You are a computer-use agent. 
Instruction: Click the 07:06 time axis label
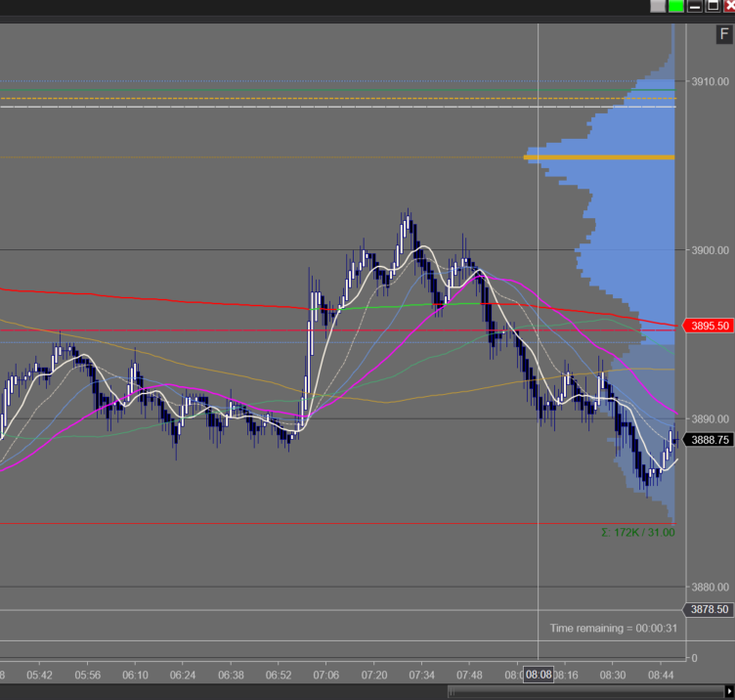(326, 676)
